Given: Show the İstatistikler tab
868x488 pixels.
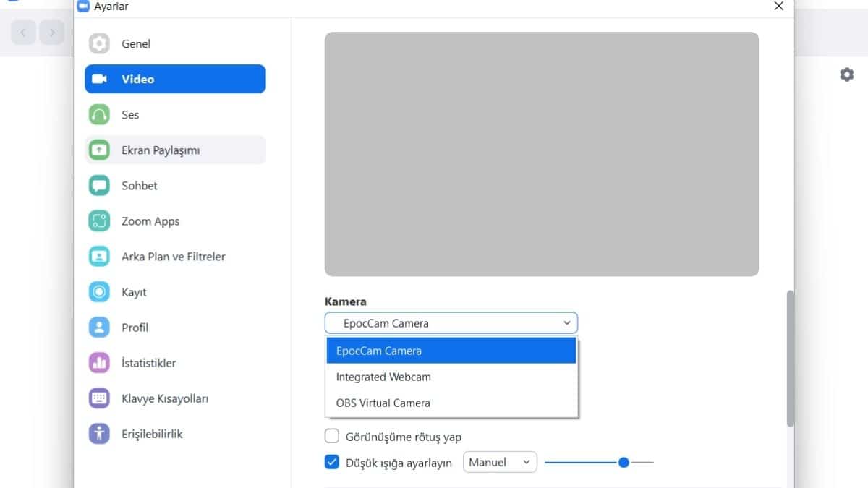Looking at the screenshot, I should click(175, 362).
